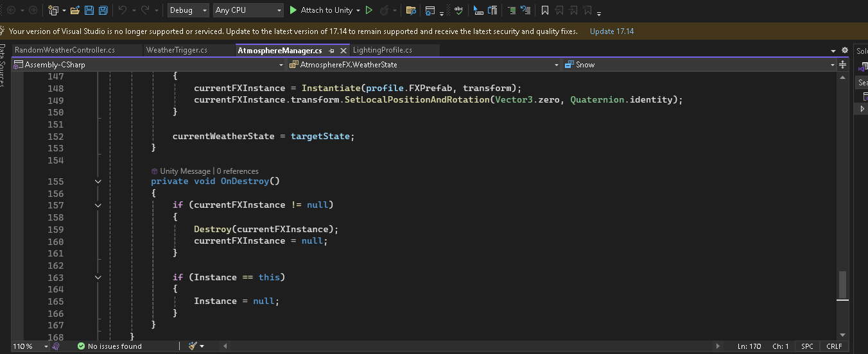Click the Save All toolbar icon
Image resolution: width=868 pixels, height=354 pixels.
pos(103,10)
